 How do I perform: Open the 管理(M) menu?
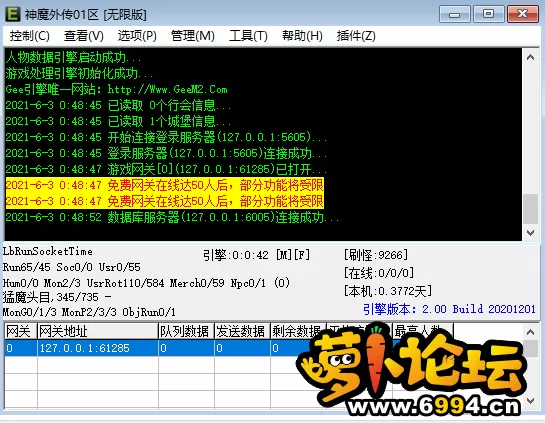point(193,36)
